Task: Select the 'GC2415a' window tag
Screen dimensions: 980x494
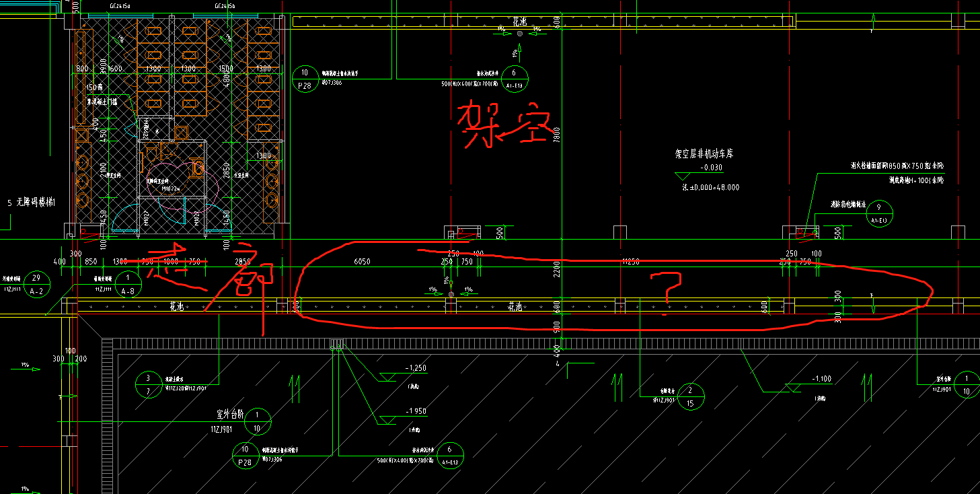Action: tap(120, 5)
